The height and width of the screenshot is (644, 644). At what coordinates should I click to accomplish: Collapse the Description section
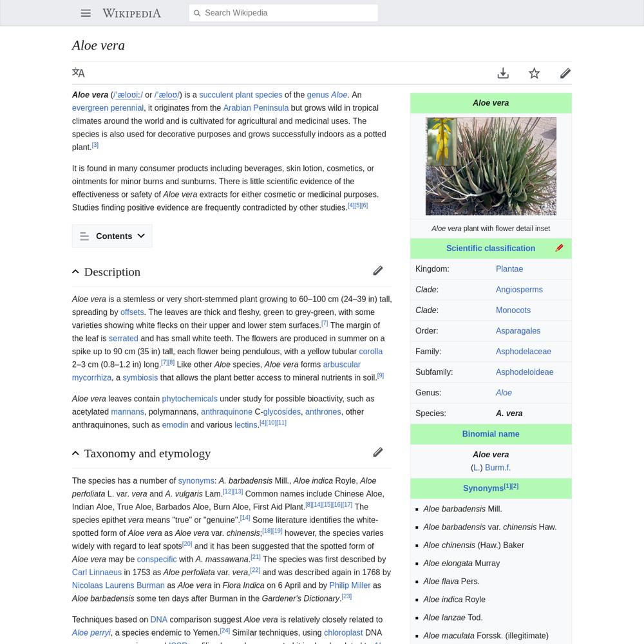pos(75,272)
